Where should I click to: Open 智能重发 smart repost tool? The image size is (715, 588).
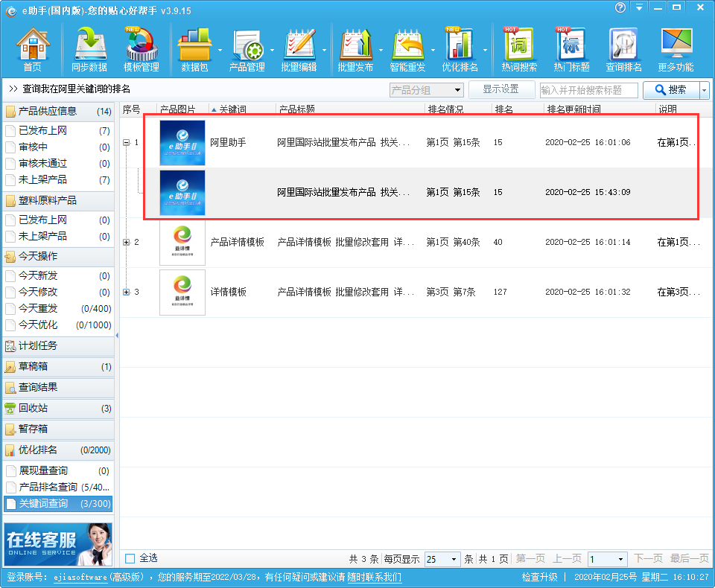tap(407, 50)
